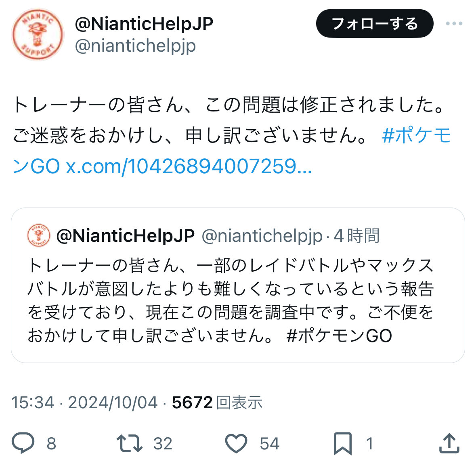Click the 2024/10/04 post date
This screenshot has width=476, height=472.
pyautogui.click(x=113, y=403)
